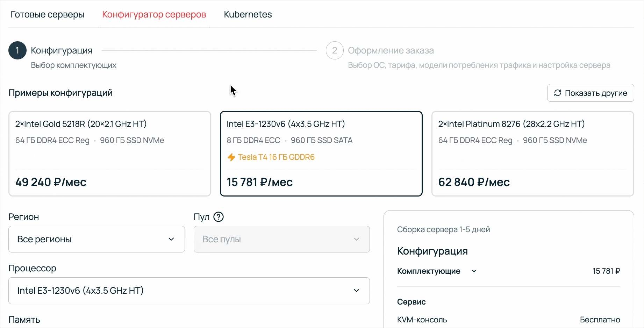Click the refresh icon in Показать другие button
This screenshot has width=644, height=328.
[x=558, y=93]
